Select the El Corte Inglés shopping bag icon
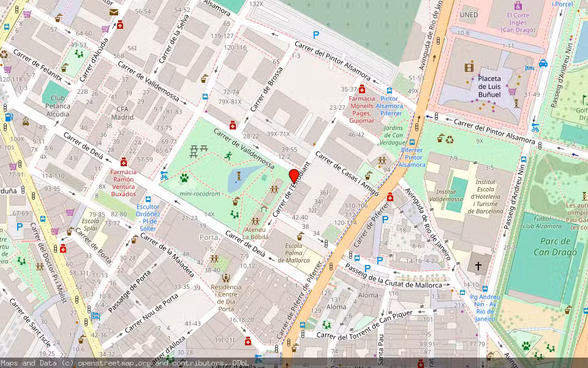Screen dimensions: 588x368 (x=518, y=6)
